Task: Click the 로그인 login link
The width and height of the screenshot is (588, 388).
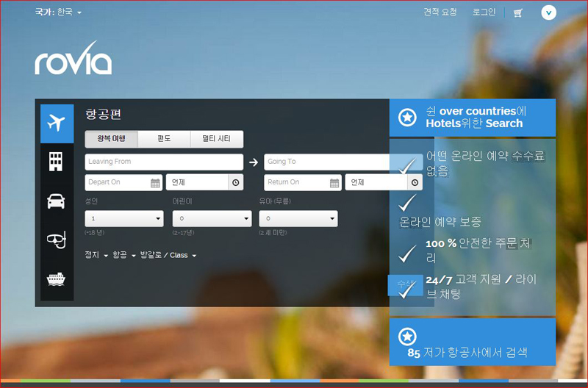Action: tap(484, 12)
